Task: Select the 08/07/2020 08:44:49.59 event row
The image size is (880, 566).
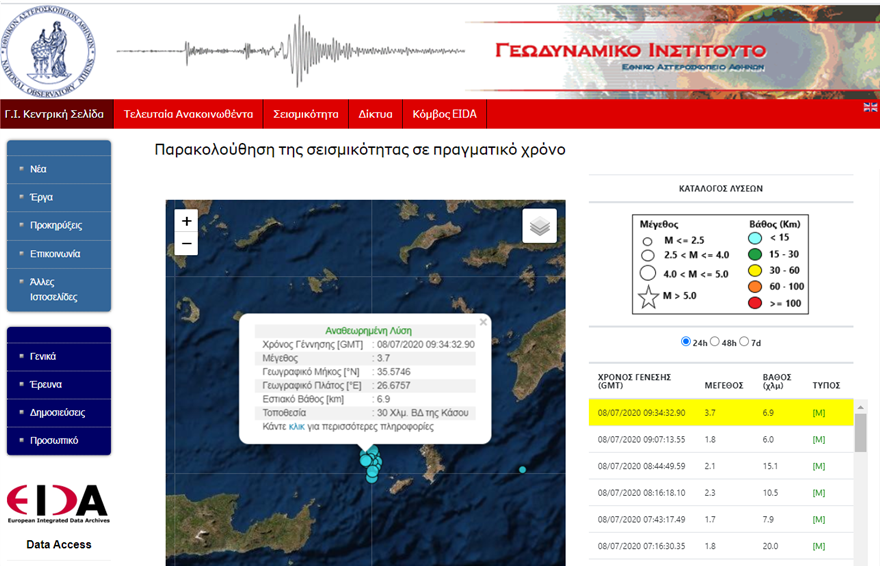Action: (x=721, y=466)
